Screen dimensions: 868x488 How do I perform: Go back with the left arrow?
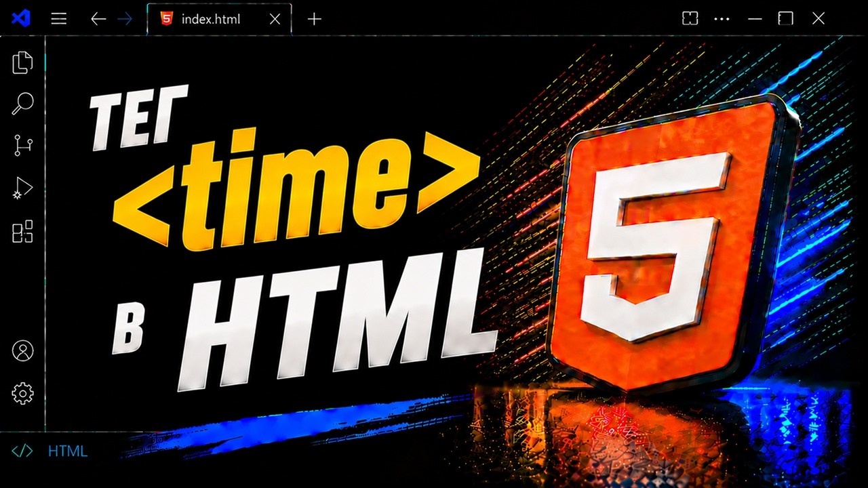click(98, 19)
